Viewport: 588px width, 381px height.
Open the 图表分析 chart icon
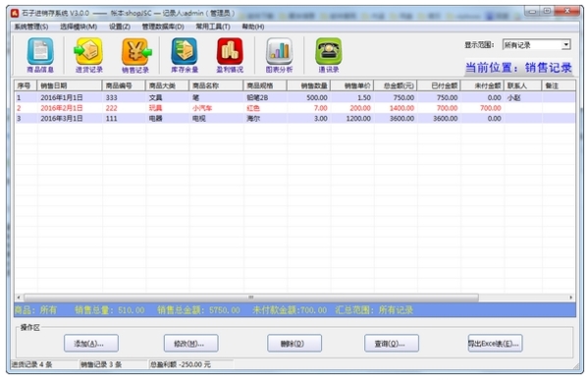(279, 55)
